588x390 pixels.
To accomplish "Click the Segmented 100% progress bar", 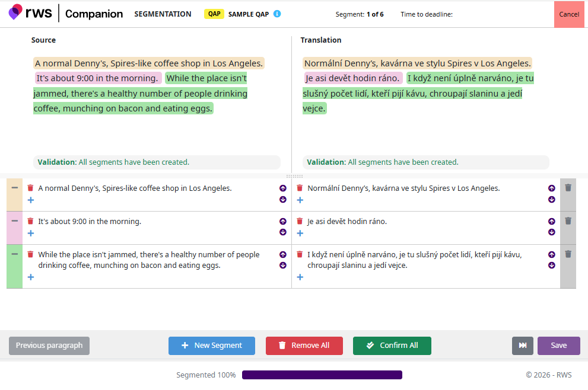I will 322,375.
